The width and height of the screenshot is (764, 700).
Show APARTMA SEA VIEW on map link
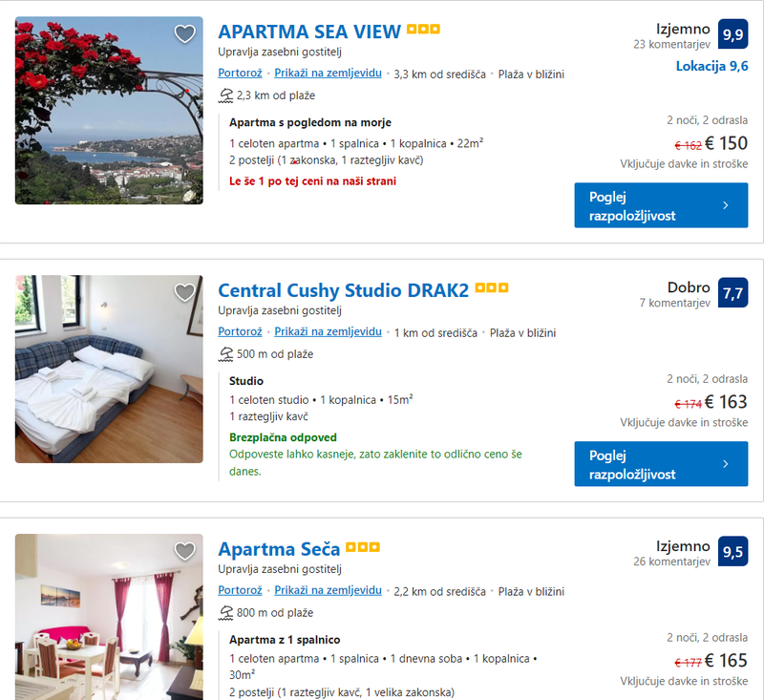[x=328, y=74]
